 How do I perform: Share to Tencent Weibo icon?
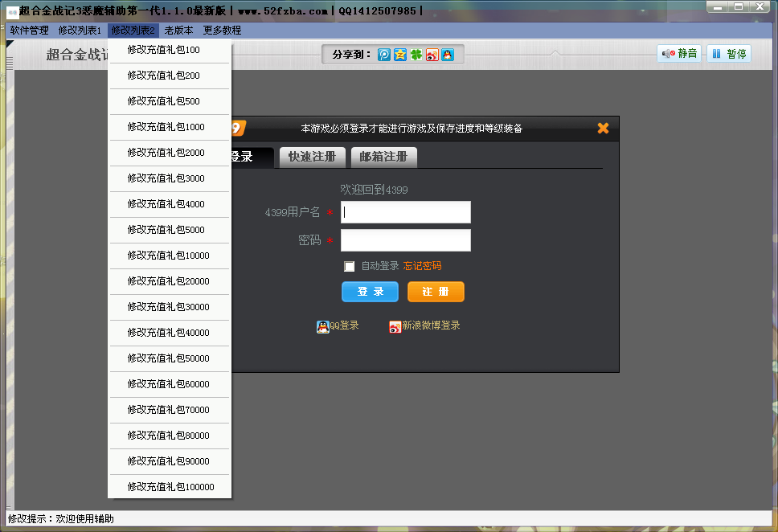pos(384,55)
